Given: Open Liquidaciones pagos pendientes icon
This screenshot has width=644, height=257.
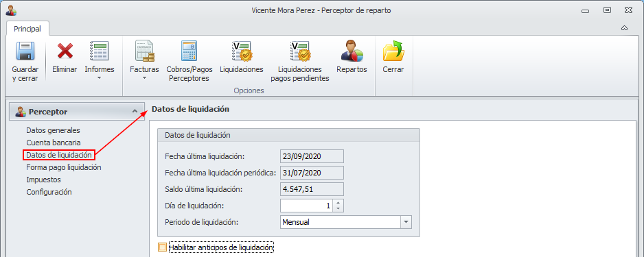Looking at the screenshot, I should (x=300, y=51).
